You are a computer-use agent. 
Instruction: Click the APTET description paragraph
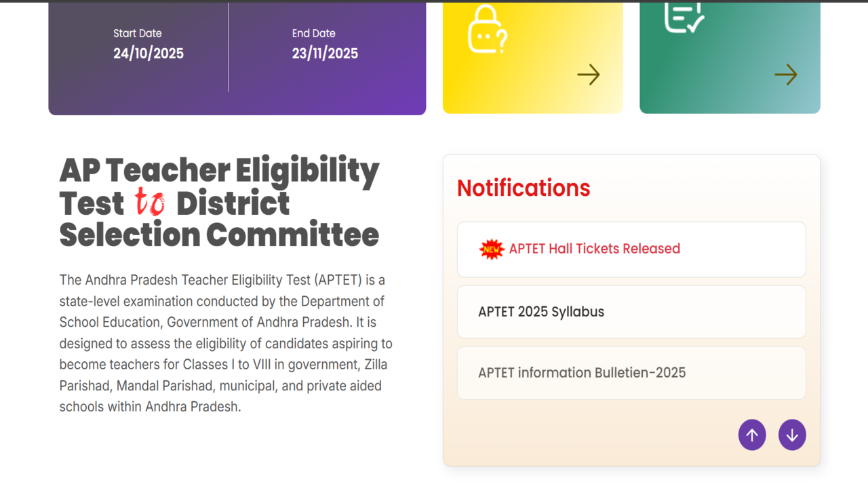click(x=226, y=343)
